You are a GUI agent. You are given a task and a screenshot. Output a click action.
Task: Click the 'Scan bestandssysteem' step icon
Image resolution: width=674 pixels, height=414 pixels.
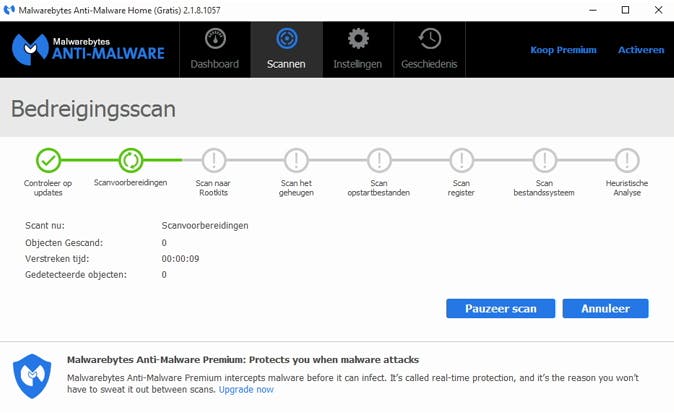pos(545,160)
